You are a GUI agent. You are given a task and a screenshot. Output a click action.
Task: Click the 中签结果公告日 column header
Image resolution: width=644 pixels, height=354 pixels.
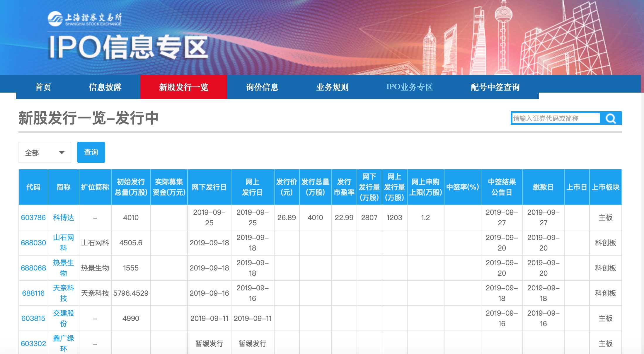[502, 187]
